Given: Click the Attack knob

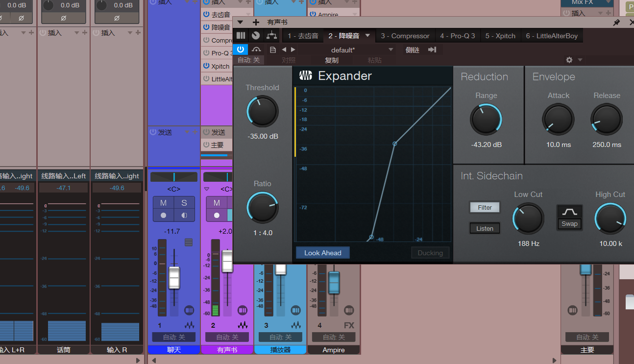Looking at the screenshot, I should pos(558,120).
